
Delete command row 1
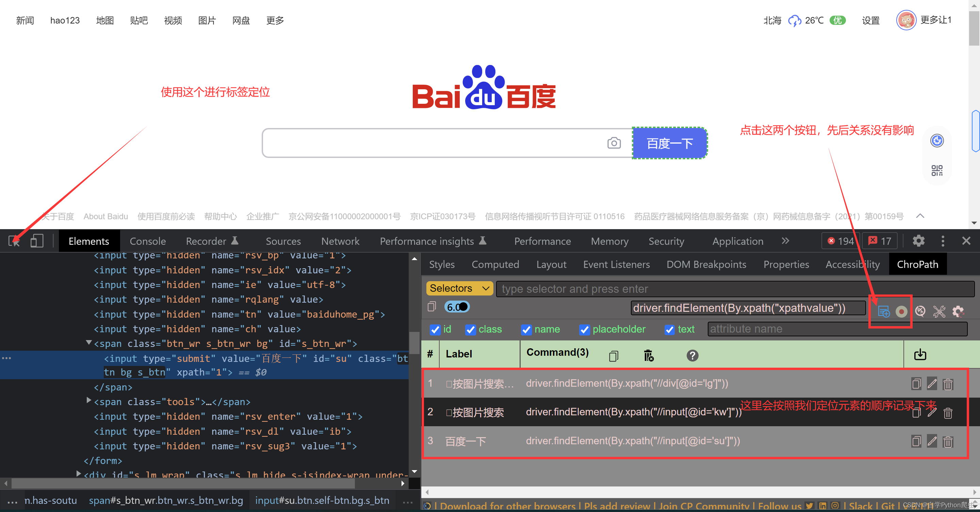948,384
